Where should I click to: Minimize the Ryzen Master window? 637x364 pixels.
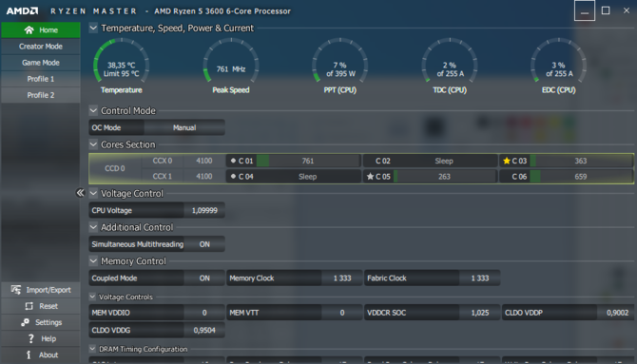tap(585, 10)
